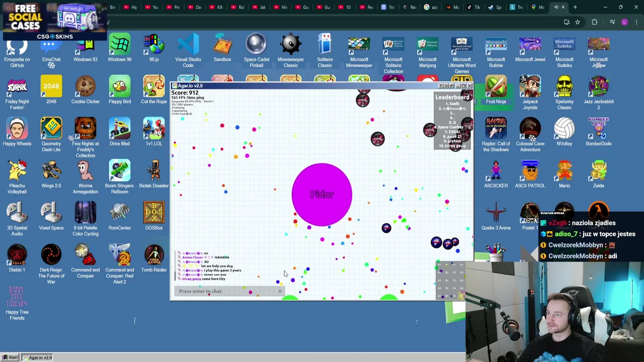Open the Windows 93 desktop icon

[x=86, y=49]
